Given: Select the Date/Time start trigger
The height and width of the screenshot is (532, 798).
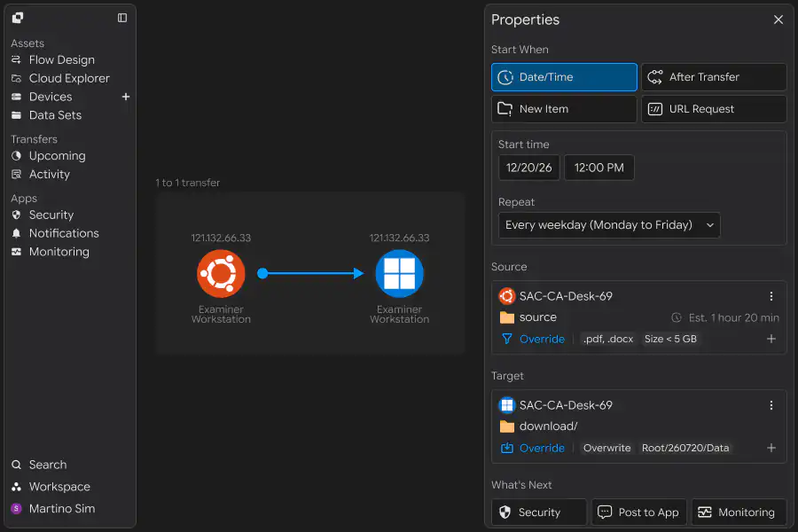Looking at the screenshot, I should pos(564,77).
